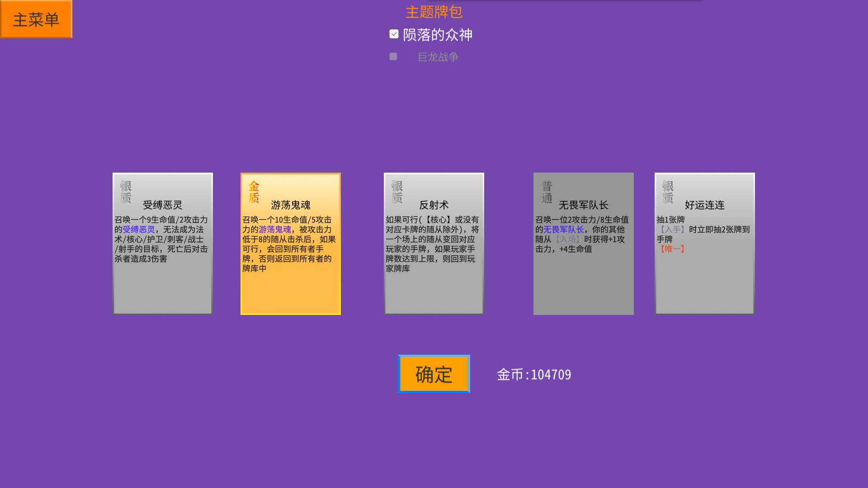Click the purple 游荡鬼魂 keyword link
868x488 pixels.
[x=274, y=229]
